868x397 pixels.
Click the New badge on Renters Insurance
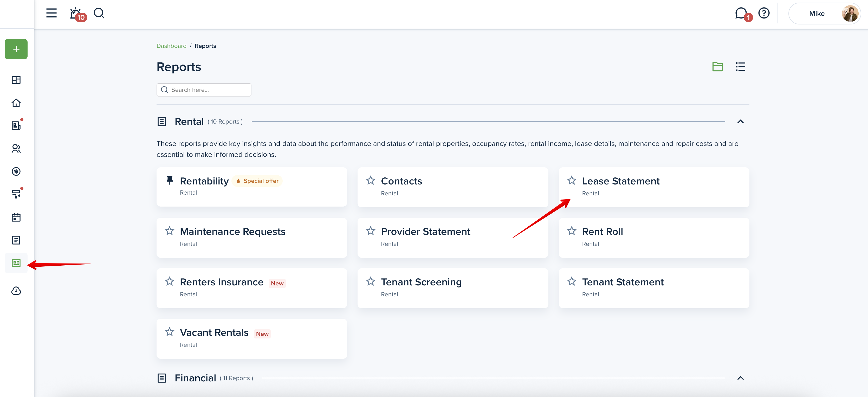pyautogui.click(x=277, y=283)
